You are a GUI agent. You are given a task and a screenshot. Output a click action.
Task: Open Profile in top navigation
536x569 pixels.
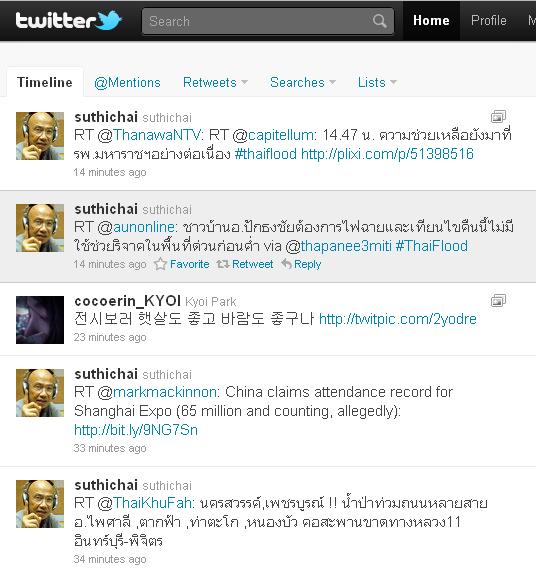tap(488, 20)
